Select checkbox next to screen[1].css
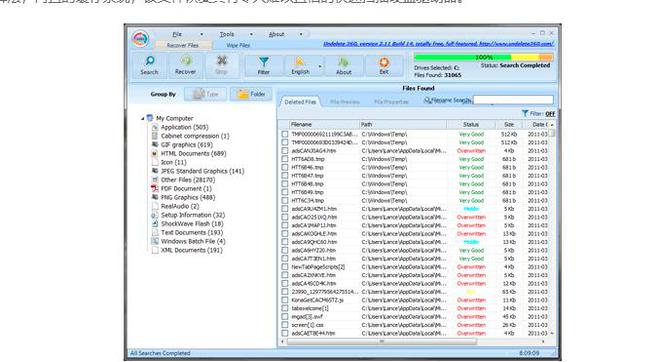 click(x=285, y=325)
